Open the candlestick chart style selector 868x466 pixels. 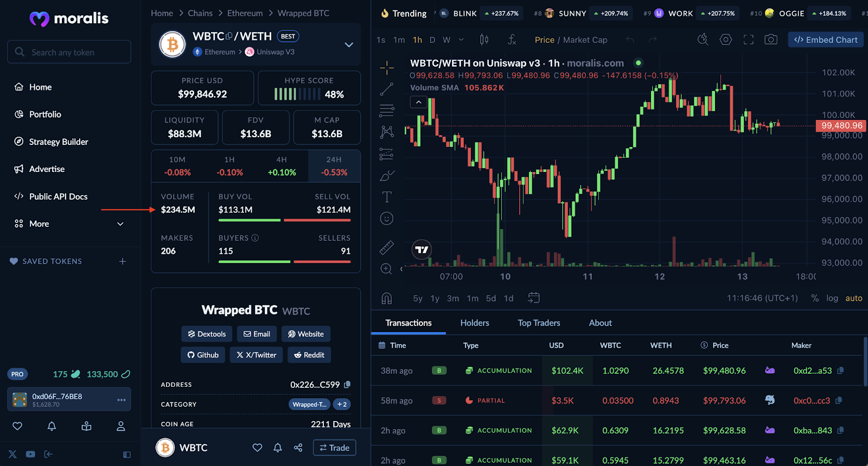pos(484,40)
